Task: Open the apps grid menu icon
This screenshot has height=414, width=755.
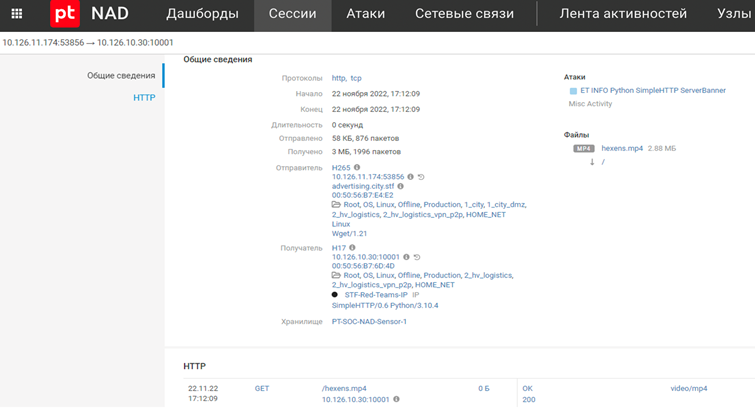Action: click(x=17, y=13)
